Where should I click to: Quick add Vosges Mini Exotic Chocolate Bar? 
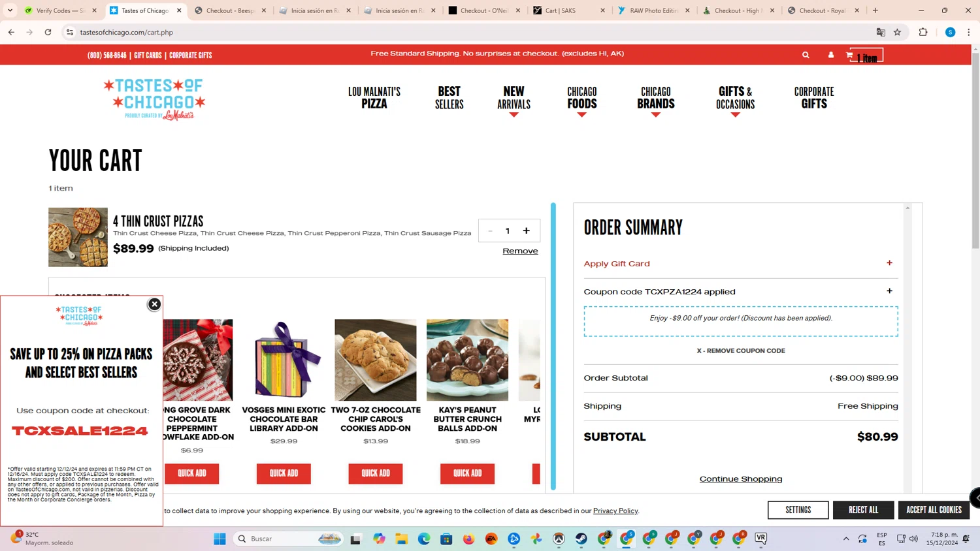284,473
